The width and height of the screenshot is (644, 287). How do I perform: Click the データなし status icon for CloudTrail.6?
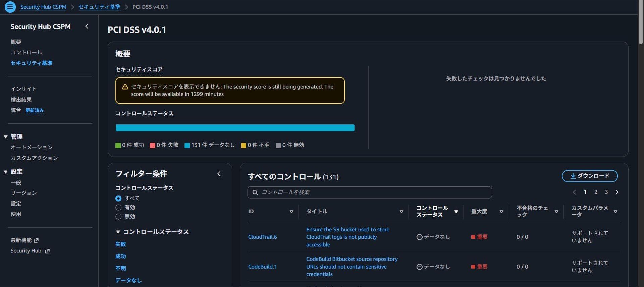point(419,237)
